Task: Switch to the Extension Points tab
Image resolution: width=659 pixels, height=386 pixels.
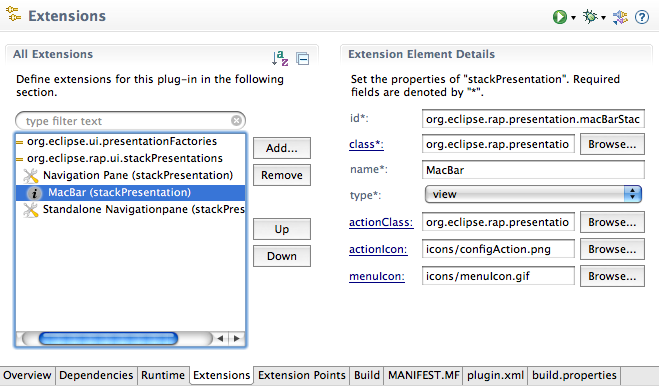Action: click(301, 375)
